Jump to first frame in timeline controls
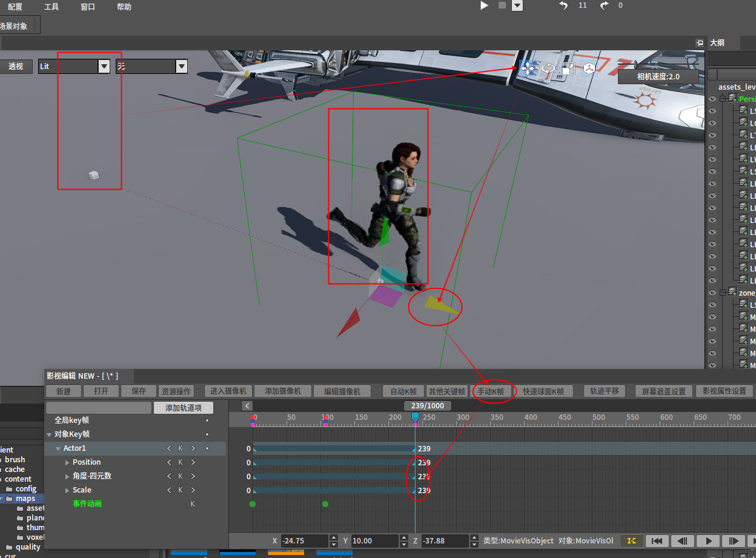The width and height of the screenshot is (756, 558). coord(657,541)
